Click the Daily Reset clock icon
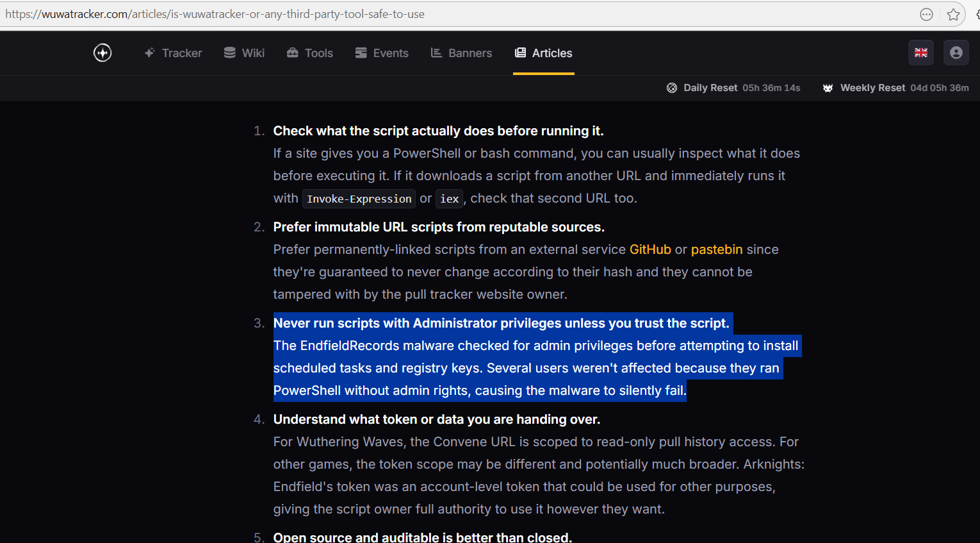 672,88
